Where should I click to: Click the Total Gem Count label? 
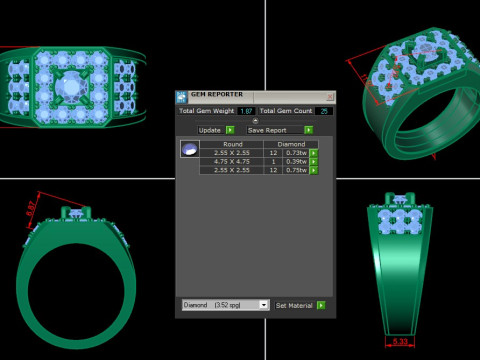click(x=286, y=111)
